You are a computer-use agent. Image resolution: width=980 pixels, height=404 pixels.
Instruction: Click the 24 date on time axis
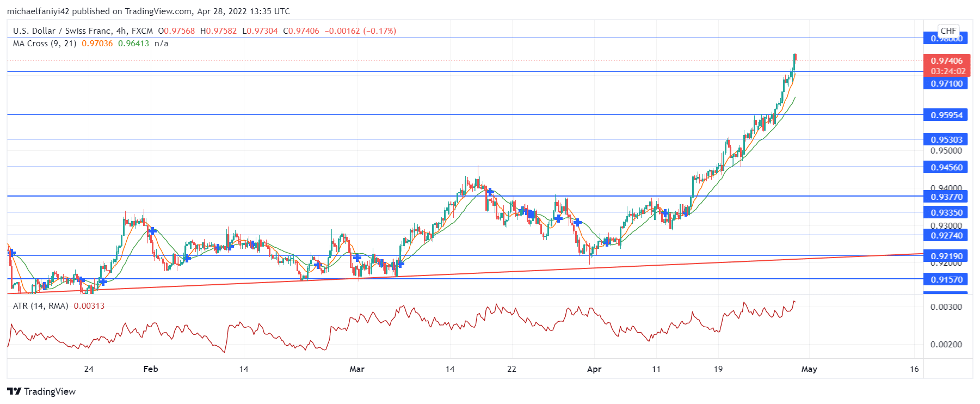tap(89, 369)
